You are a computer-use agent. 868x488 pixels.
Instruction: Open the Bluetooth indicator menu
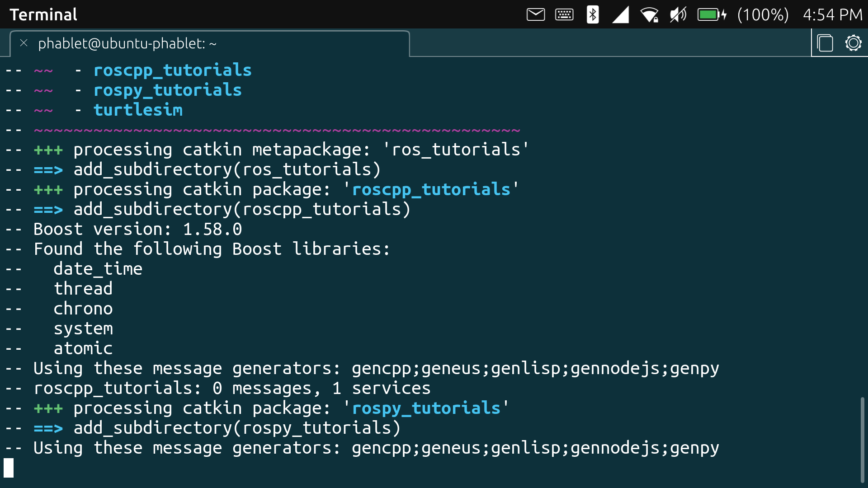(x=592, y=14)
